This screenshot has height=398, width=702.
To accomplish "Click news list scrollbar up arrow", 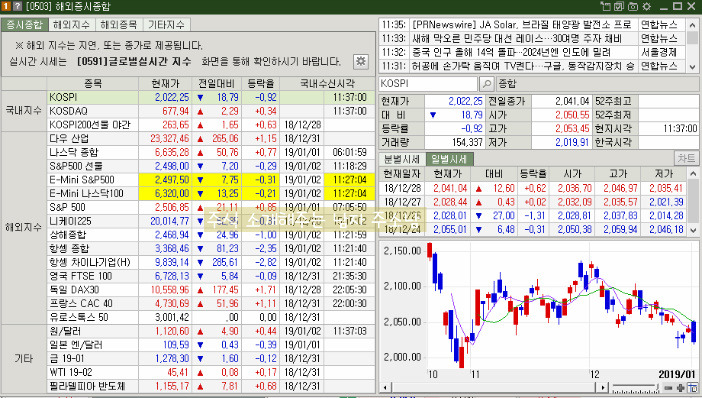I will pyautogui.click(x=693, y=25).
